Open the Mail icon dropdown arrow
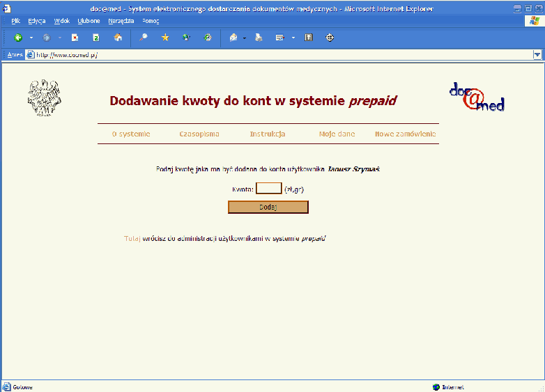545x392 pixels. click(x=245, y=38)
